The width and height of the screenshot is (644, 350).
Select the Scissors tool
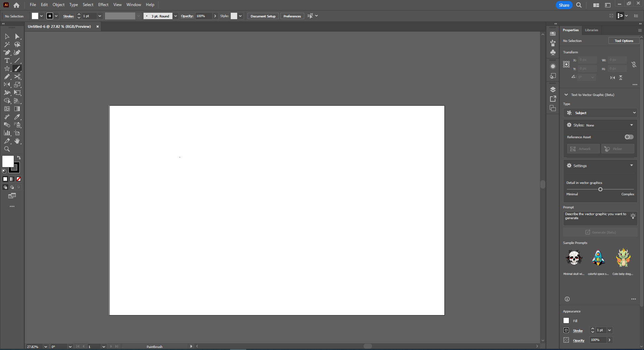(x=17, y=77)
